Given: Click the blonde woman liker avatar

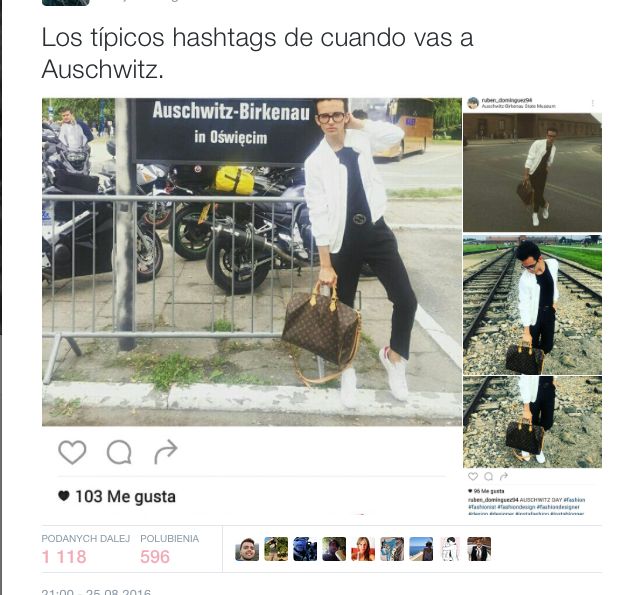Looking at the screenshot, I should [363, 549].
